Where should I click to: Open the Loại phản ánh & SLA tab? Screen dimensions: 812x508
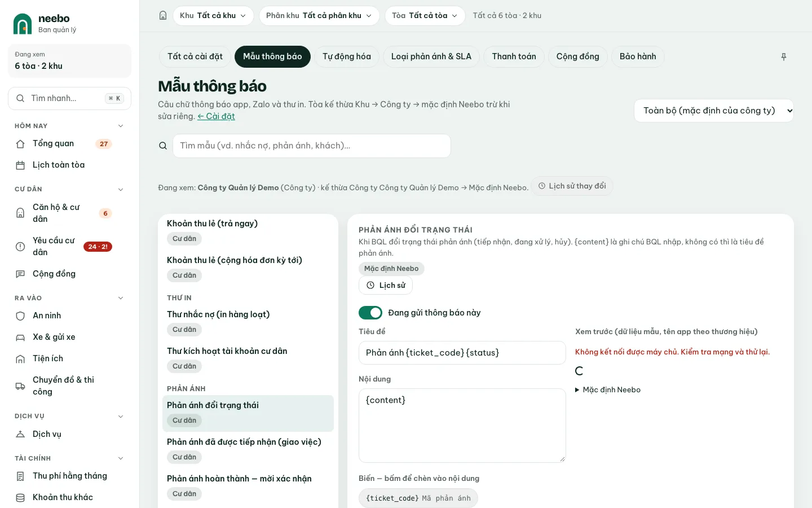tap(431, 56)
